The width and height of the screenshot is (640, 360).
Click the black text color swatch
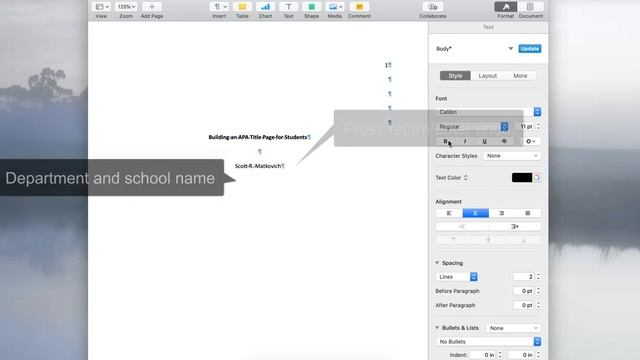[522, 178]
